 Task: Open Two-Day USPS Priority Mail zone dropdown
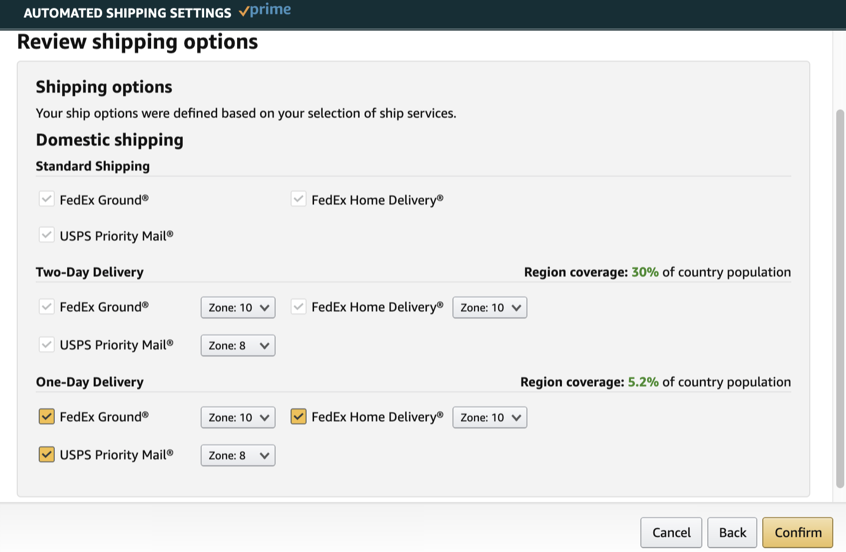click(237, 346)
